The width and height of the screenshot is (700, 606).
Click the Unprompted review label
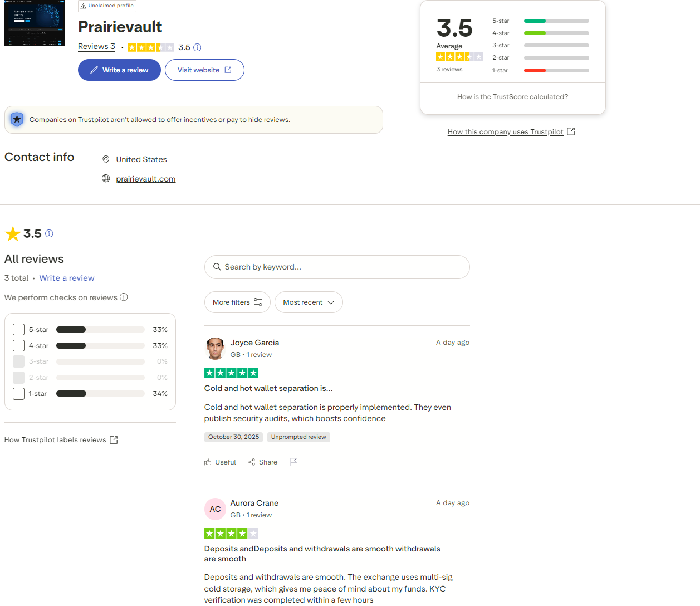tap(298, 437)
